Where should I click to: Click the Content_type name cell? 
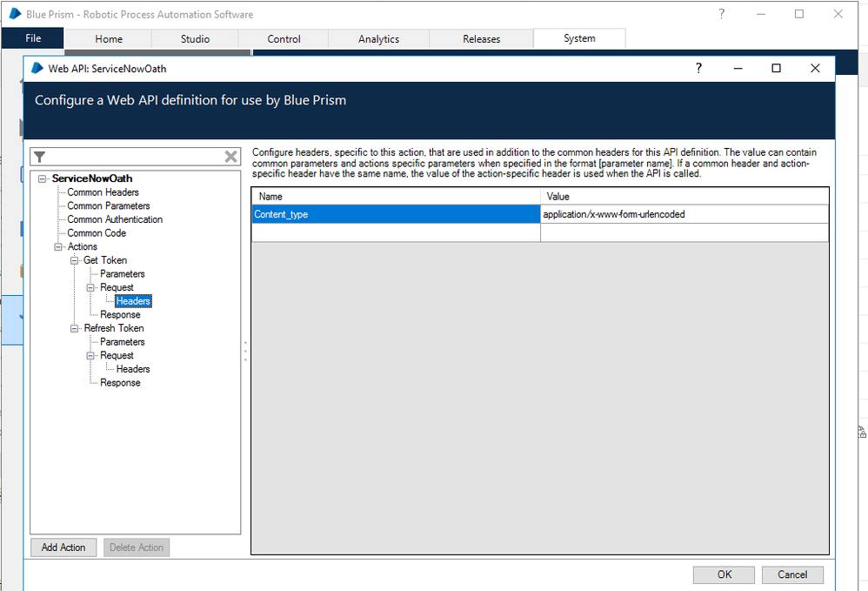tap(396, 214)
